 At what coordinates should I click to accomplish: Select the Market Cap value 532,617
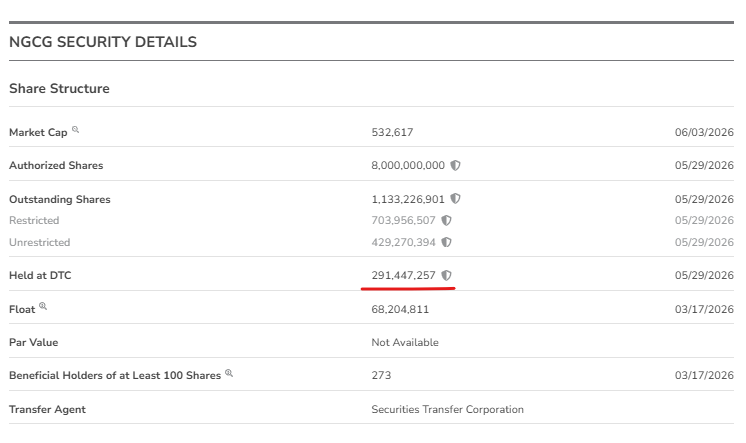[x=392, y=132]
